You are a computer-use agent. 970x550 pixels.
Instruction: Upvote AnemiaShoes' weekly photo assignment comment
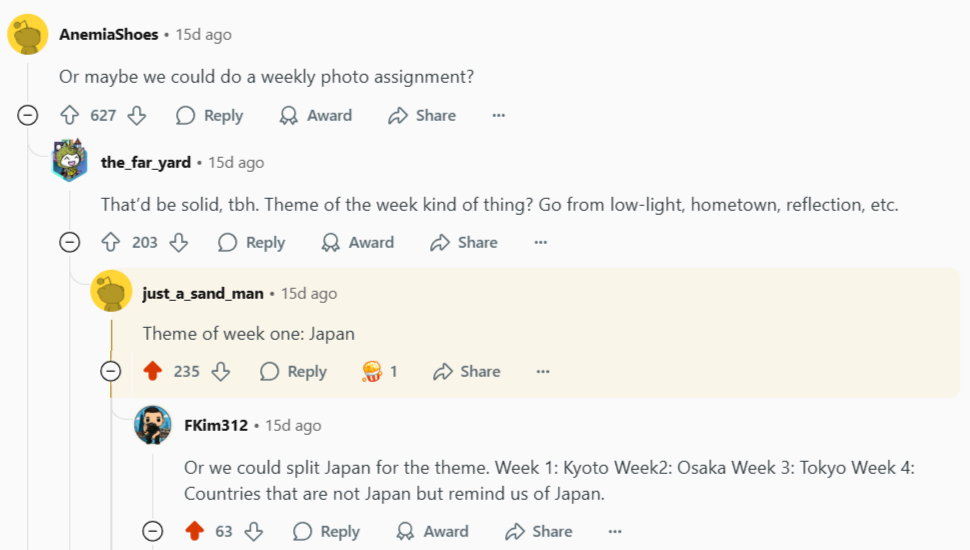coord(70,115)
